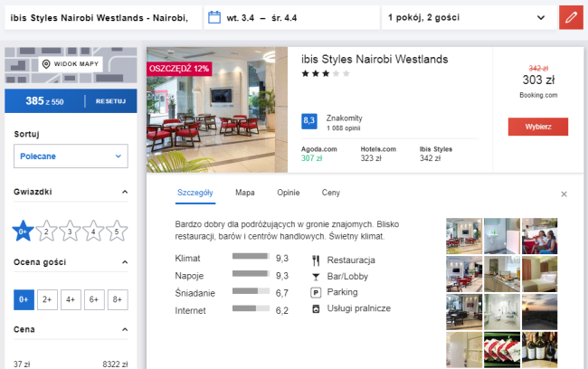Expand the rooms and guests dropdown

[x=467, y=17]
